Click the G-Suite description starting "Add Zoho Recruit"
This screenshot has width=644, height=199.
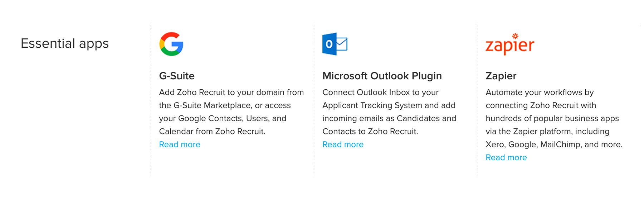coord(231,112)
